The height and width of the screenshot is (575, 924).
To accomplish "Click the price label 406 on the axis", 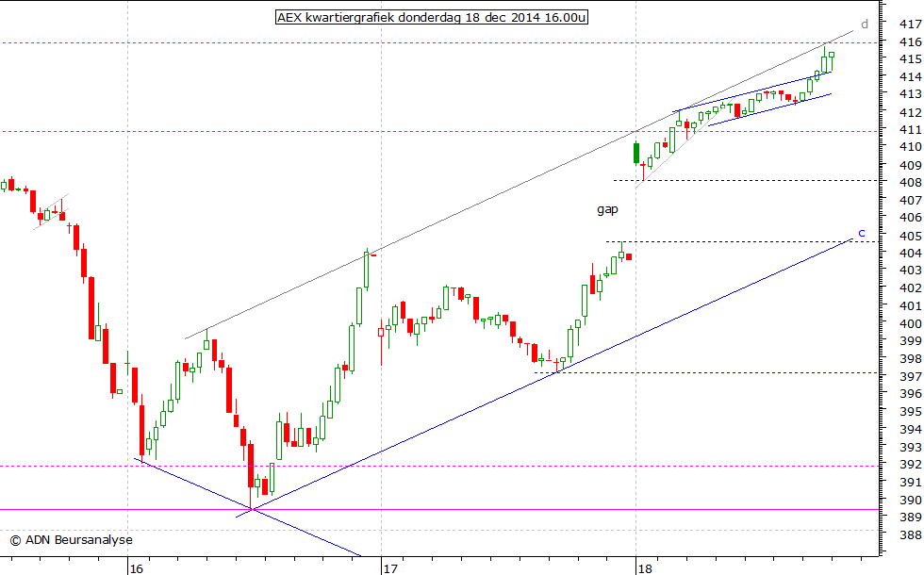I will coord(911,218).
